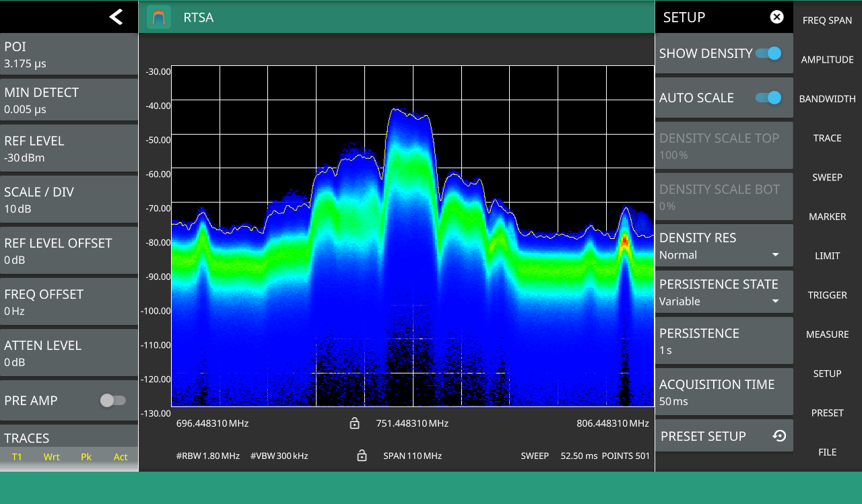Open the MARKER menu
862x504 pixels.
point(827,217)
